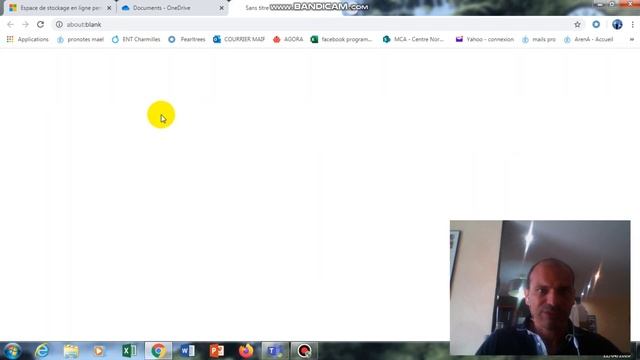
Task: Open Microsoft Teams from the taskbar
Action: pos(275,351)
